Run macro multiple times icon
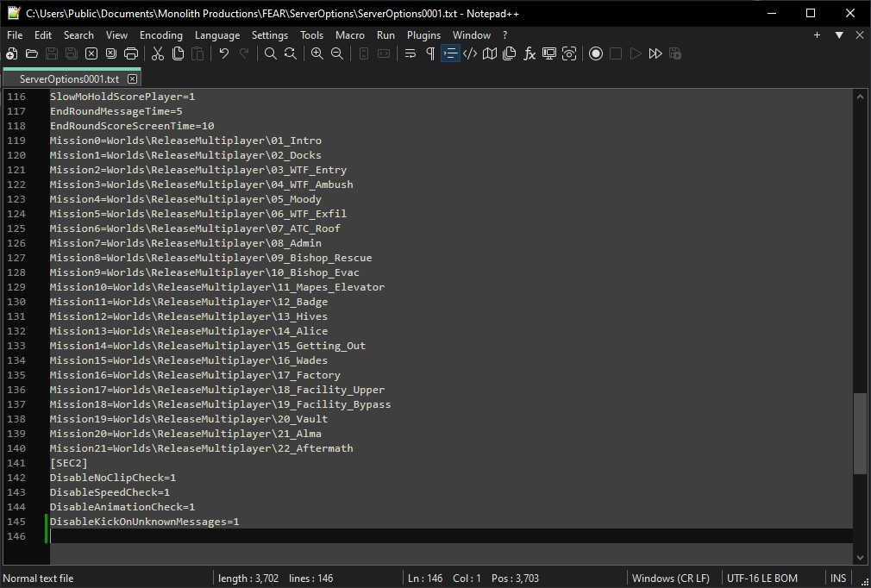Screen dimensions: 871x588 point(655,53)
